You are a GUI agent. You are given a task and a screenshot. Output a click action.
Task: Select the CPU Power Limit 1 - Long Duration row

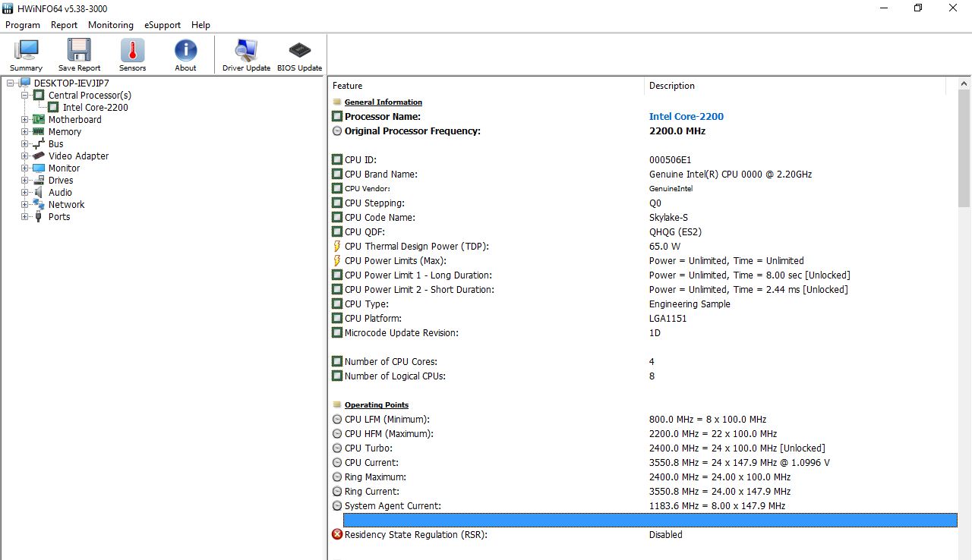coord(645,275)
